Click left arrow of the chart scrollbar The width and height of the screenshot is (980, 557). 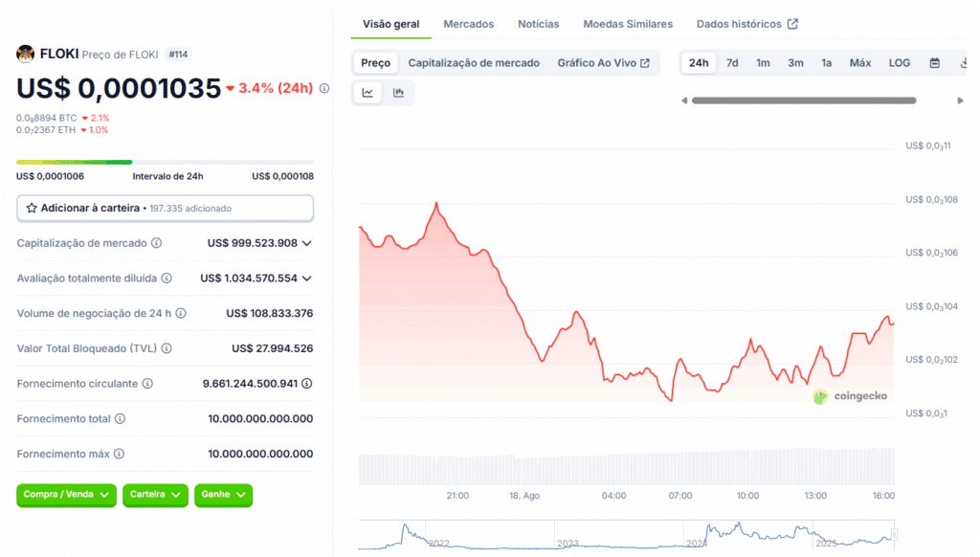[684, 100]
